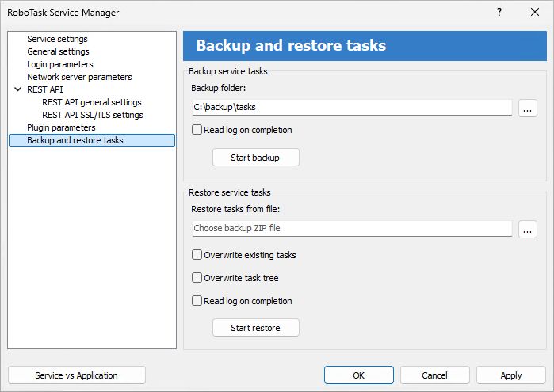
Task: Select General settings in the tree
Action: (x=58, y=51)
